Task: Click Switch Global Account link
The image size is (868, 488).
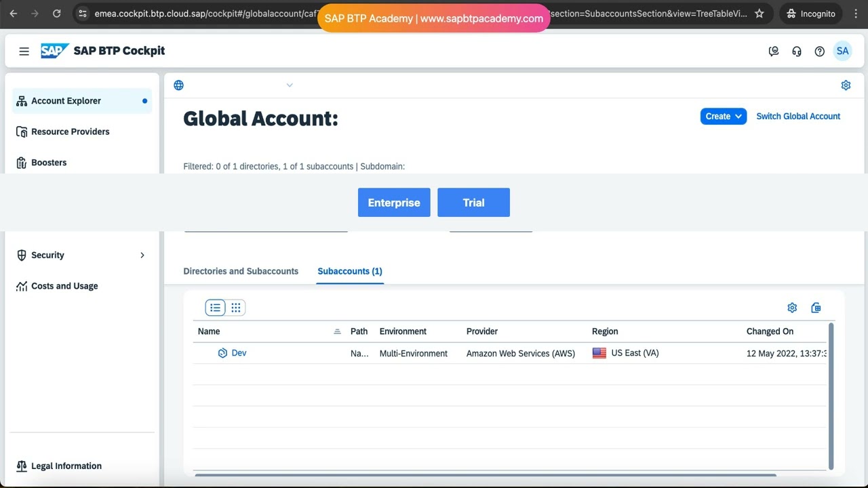Action: coord(798,116)
